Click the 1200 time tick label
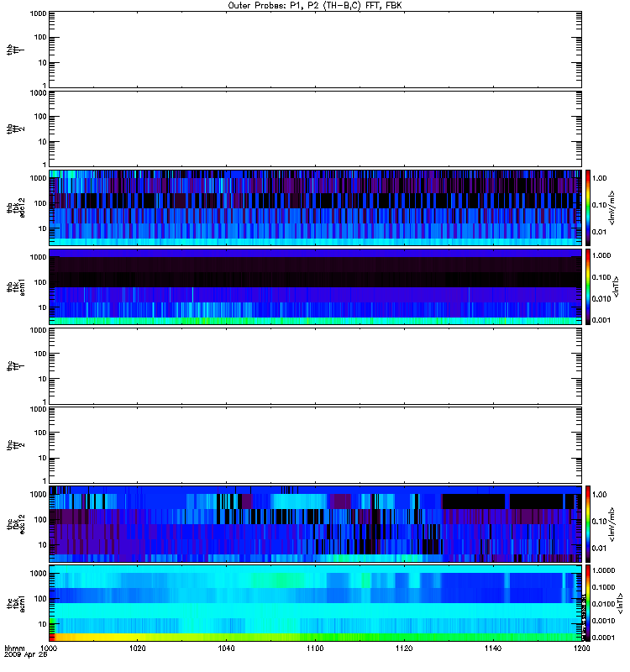 [x=581, y=648]
